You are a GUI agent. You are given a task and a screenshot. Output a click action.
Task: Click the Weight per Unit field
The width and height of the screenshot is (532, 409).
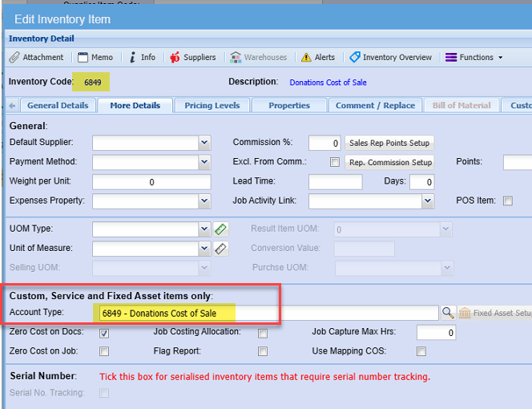point(151,182)
